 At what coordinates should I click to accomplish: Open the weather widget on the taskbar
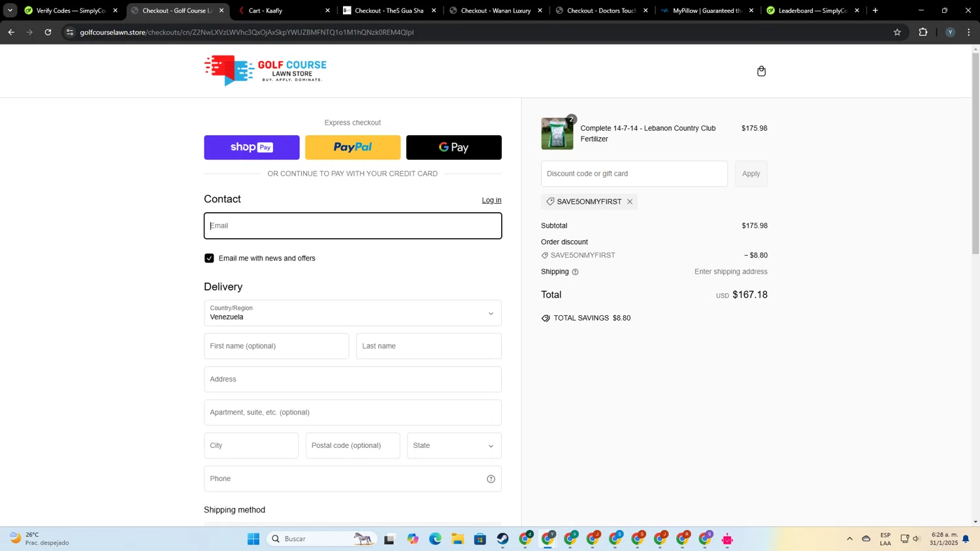39,539
